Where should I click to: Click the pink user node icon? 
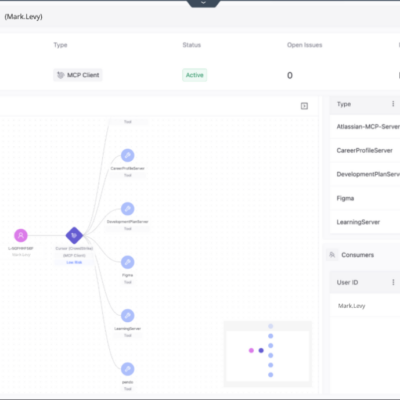[21, 235]
